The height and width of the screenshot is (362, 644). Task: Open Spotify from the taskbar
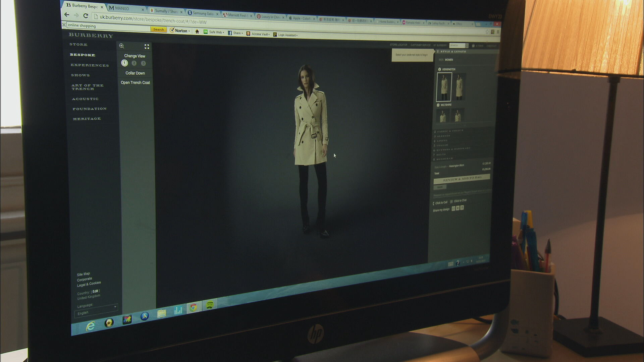click(210, 305)
